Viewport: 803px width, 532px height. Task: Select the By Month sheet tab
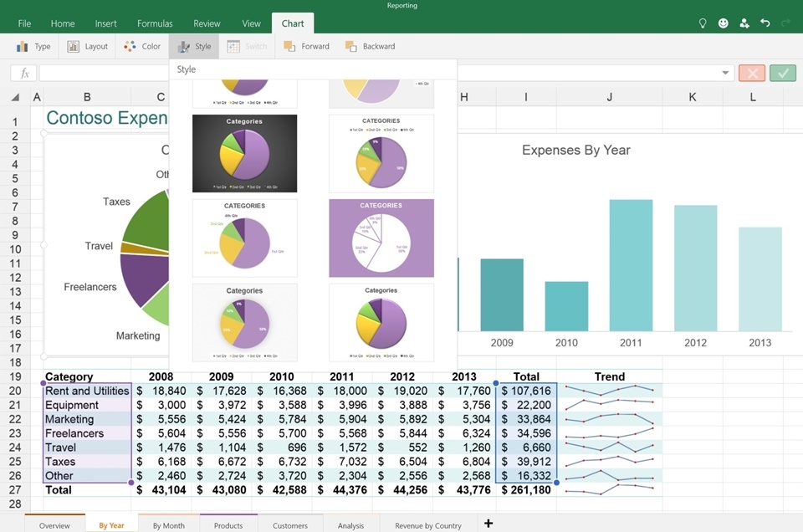167,524
